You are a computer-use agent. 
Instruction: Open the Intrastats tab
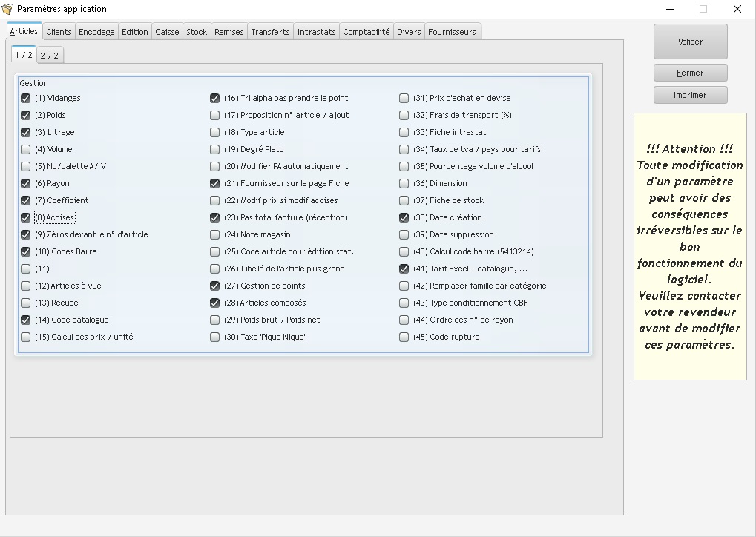pos(316,32)
